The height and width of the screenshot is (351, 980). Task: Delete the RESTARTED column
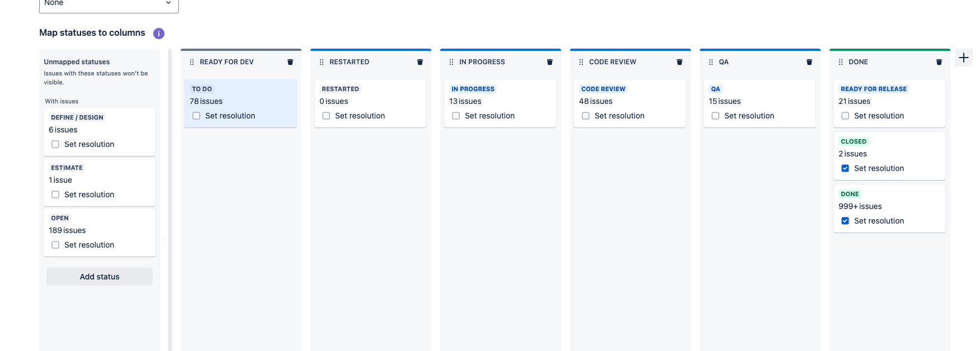(x=420, y=62)
